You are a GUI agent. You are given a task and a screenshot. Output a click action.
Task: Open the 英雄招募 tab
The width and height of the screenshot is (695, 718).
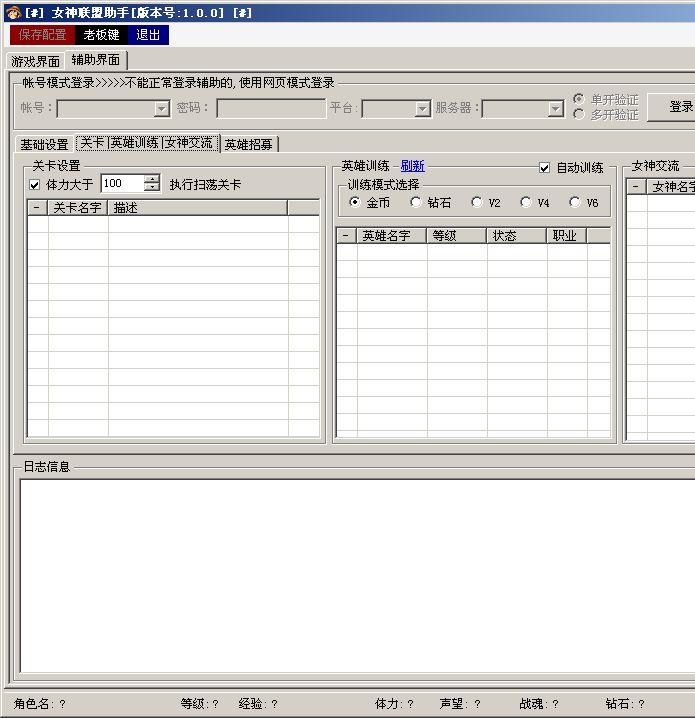pos(249,144)
